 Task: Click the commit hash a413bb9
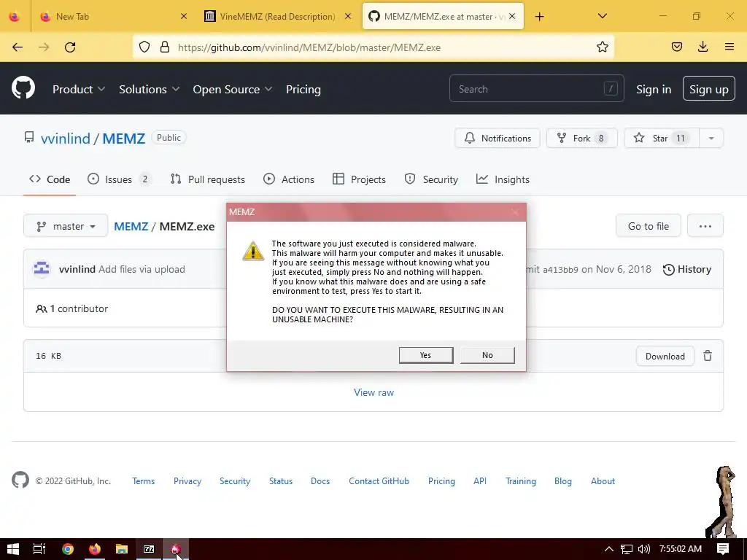tap(561, 270)
